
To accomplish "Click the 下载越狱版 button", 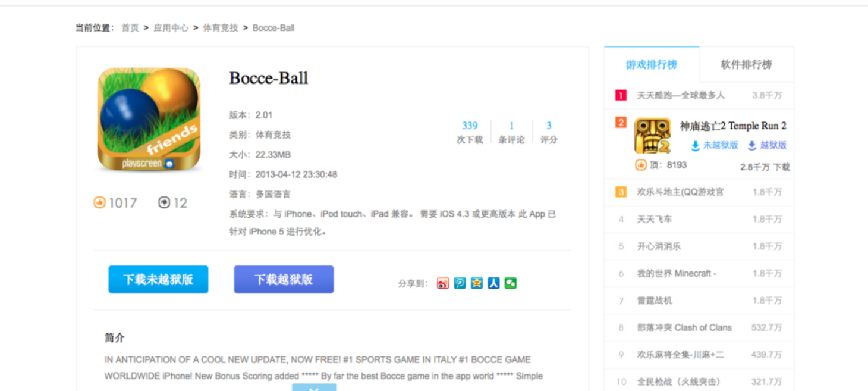I will [284, 279].
